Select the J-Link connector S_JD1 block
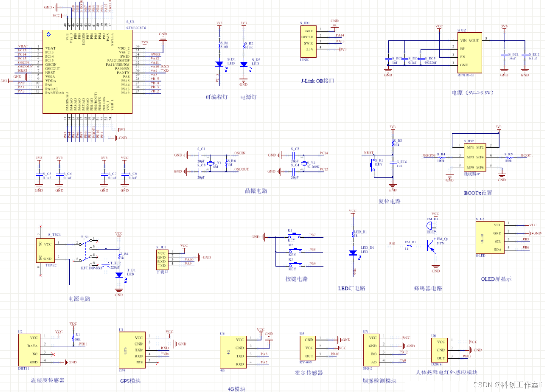This screenshot has width=548, height=392. coord(308,41)
